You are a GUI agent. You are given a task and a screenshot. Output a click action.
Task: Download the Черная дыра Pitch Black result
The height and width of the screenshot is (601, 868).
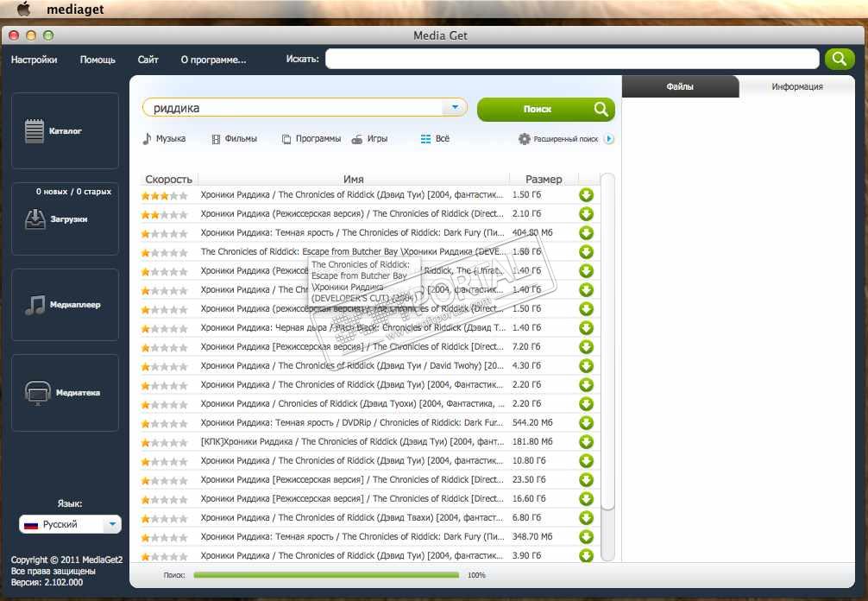586,328
